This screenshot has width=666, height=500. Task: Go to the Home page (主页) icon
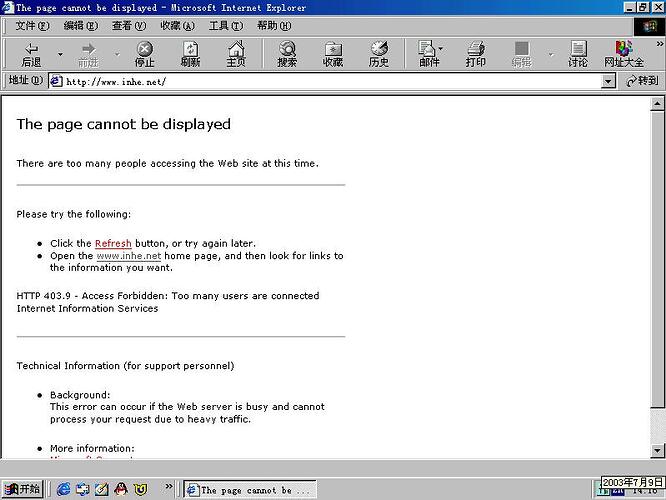tap(236, 54)
